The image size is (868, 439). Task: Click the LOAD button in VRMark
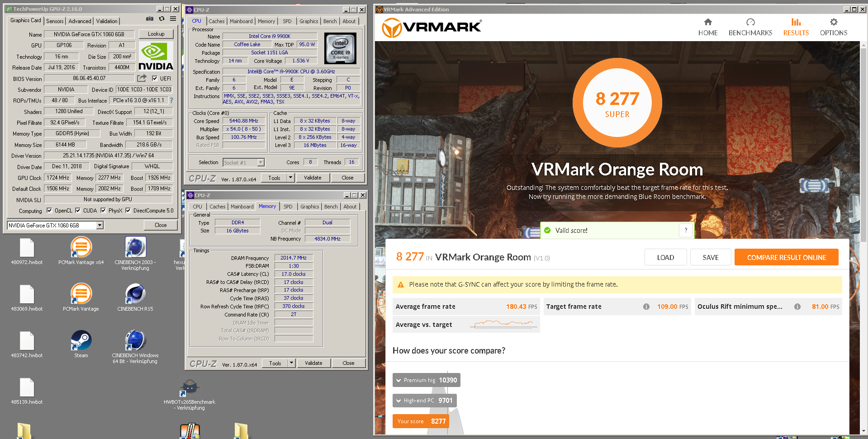tap(665, 257)
